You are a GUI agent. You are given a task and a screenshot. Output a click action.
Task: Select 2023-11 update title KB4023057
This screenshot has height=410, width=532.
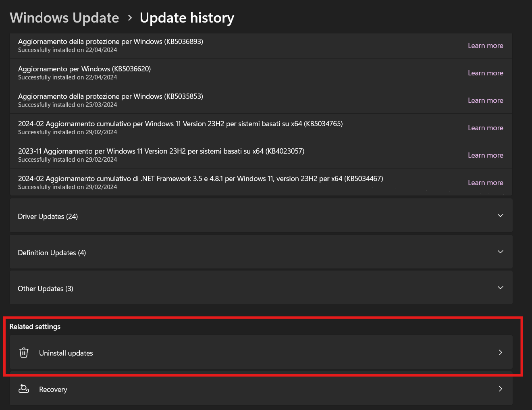(x=161, y=151)
